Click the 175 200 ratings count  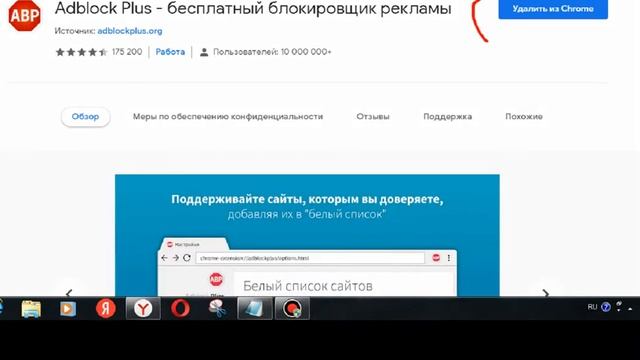(x=127, y=52)
